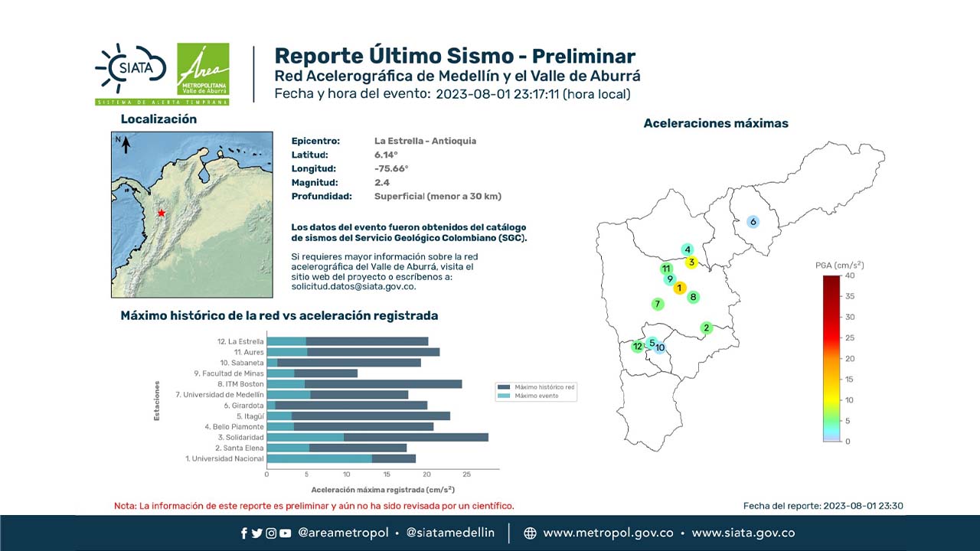
Task: Click station marker 12 on the acceleration map
Action: click(x=637, y=347)
